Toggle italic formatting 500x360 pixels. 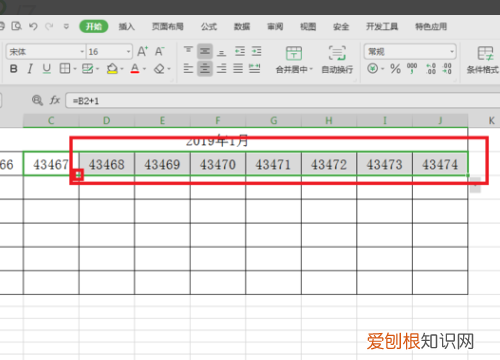pos(30,69)
